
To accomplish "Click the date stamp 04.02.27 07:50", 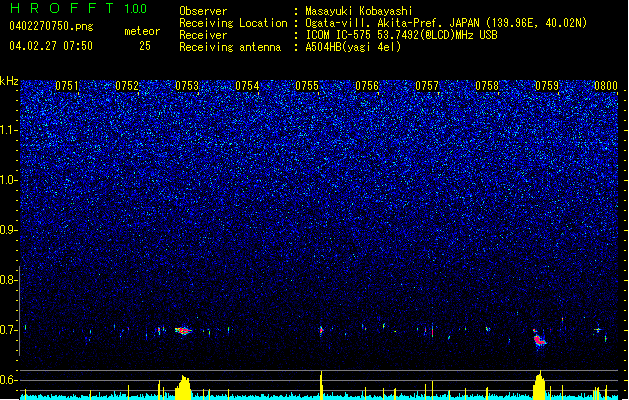I will (51, 46).
